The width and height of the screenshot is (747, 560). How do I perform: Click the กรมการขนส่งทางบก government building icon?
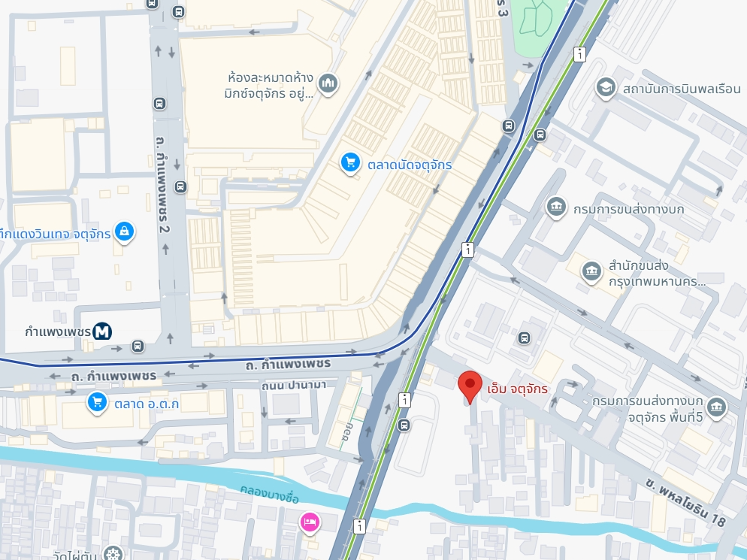point(556,207)
